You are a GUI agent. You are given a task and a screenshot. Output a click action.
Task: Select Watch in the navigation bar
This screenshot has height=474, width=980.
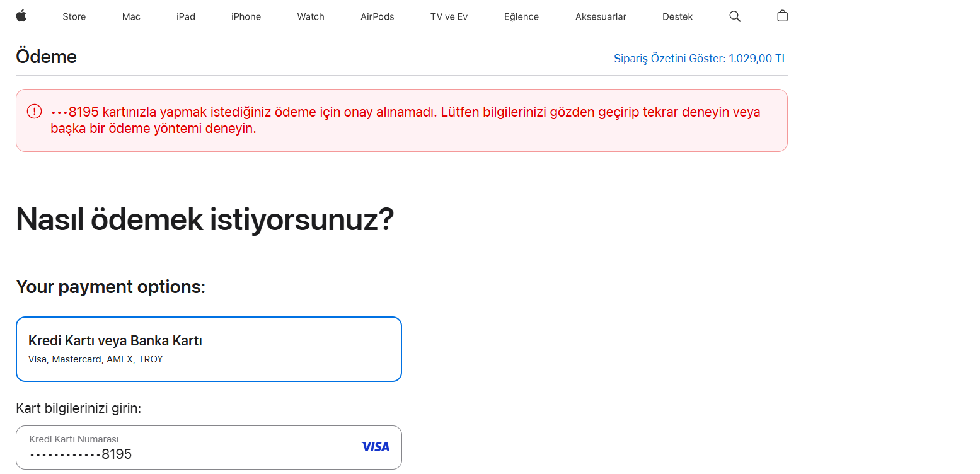point(311,17)
